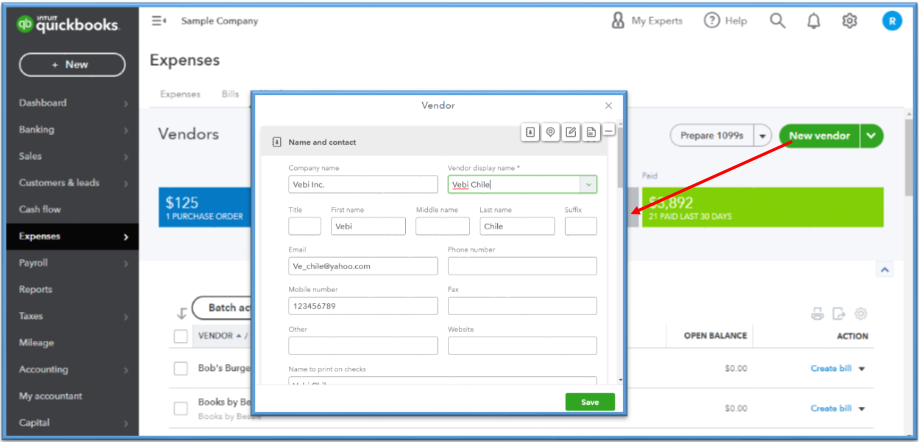Screen dimensions: 919x442
Task: Collapse the sidebar with hamburger icon
Action: pyautogui.click(x=159, y=21)
